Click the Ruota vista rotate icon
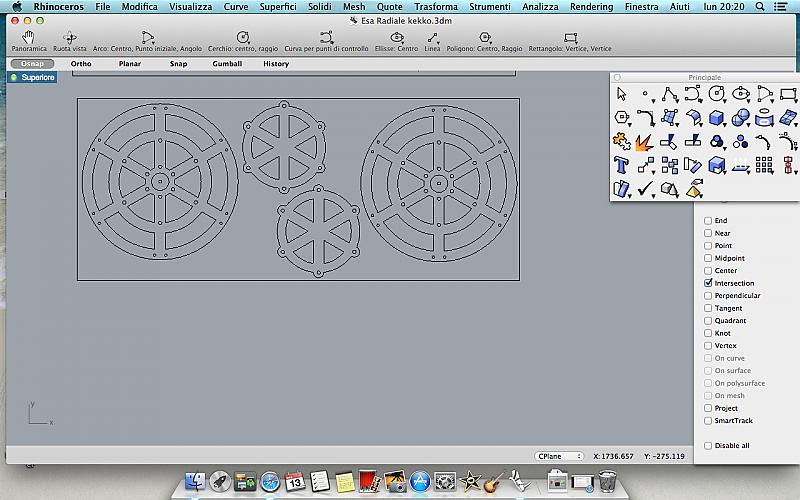 [x=69, y=38]
